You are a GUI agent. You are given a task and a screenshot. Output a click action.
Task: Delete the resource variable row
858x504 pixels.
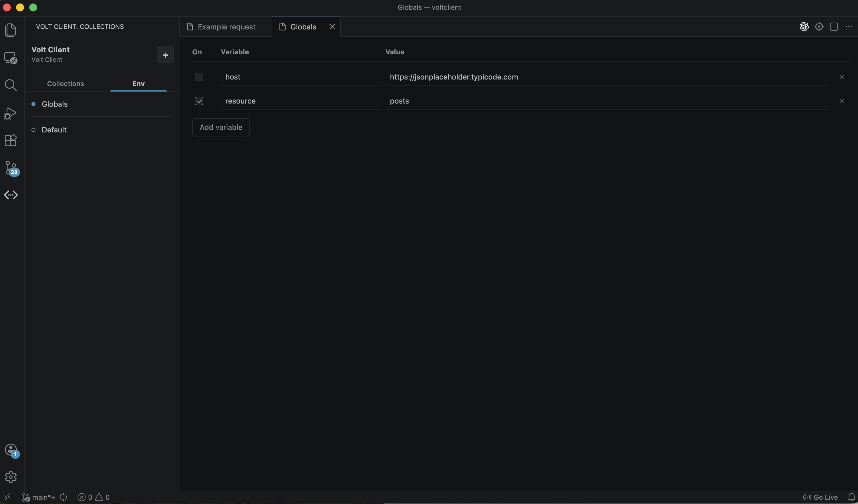842,101
